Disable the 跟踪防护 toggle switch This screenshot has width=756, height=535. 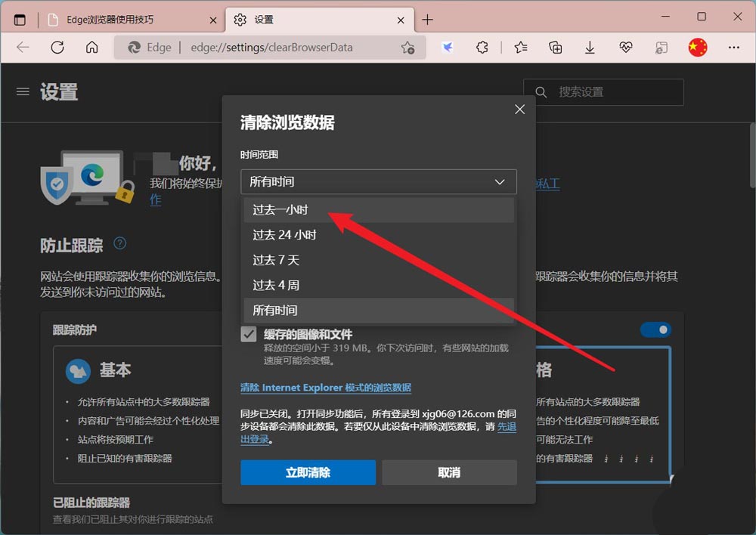(x=657, y=329)
